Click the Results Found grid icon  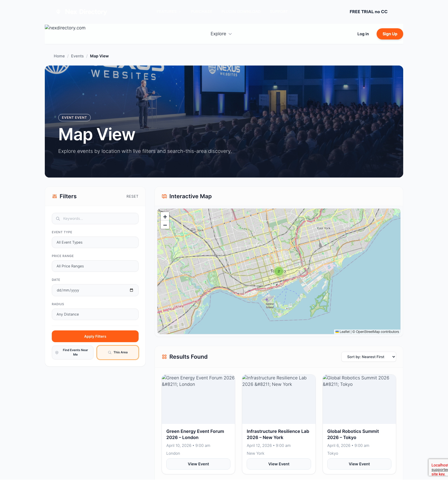click(x=164, y=357)
